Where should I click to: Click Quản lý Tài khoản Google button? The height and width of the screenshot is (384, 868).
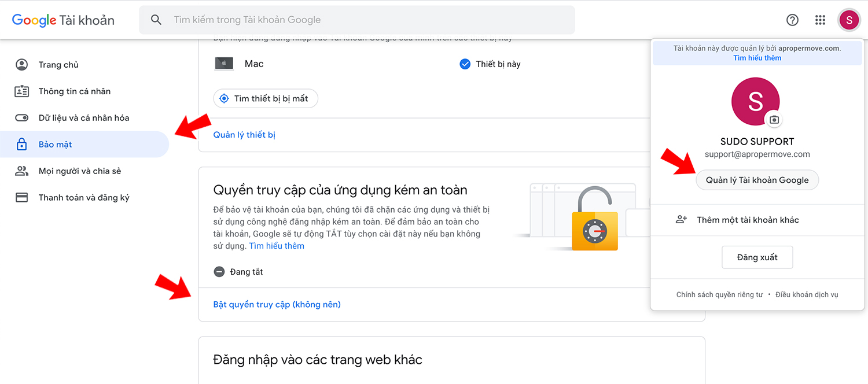(x=757, y=180)
